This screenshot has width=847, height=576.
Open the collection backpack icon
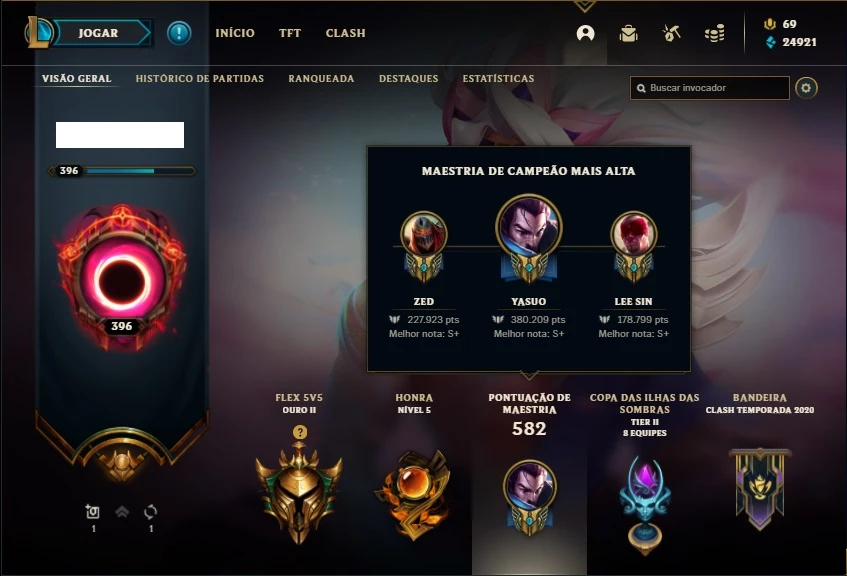(628, 34)
